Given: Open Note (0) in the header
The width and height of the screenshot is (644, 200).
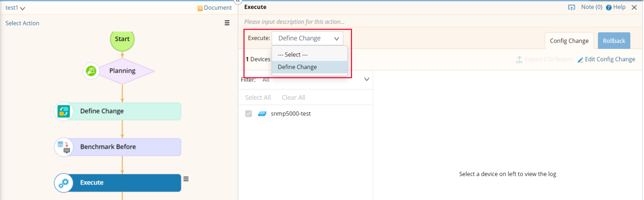Looking at the screenshot, I should pos(591,7).
